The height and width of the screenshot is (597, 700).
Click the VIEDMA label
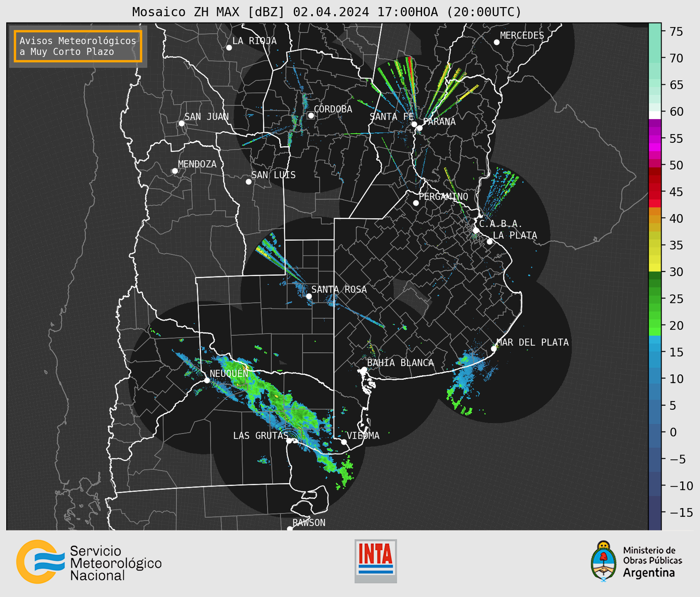pyautogui.click(x=363, y=436)
